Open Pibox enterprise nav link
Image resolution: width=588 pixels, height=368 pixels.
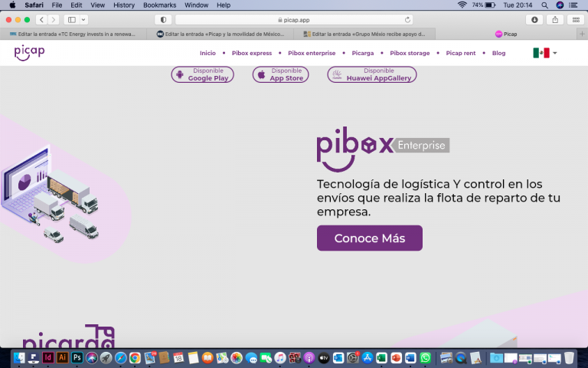312,54
